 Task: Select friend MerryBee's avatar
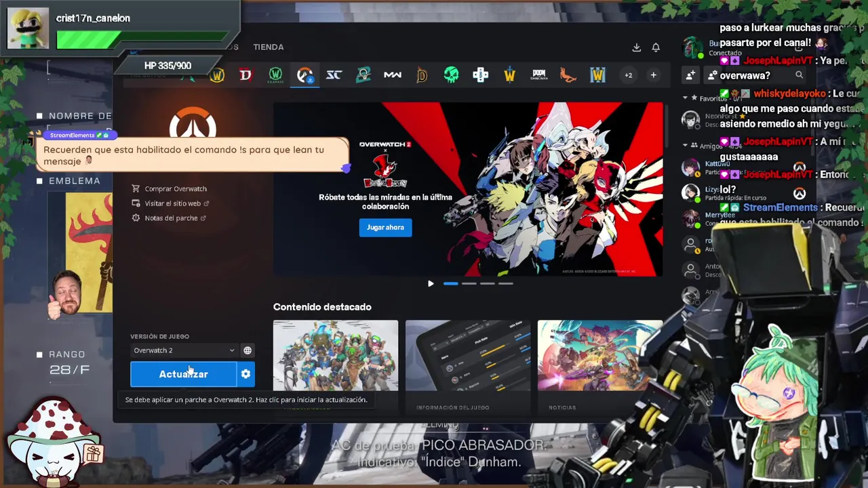690,218
